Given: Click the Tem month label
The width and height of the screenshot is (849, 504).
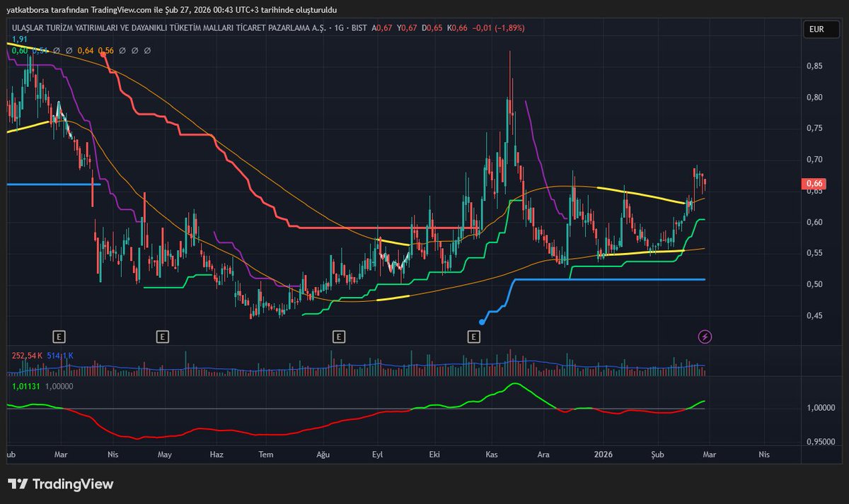Looking at the screenshot, I should (x=266, y=456).
